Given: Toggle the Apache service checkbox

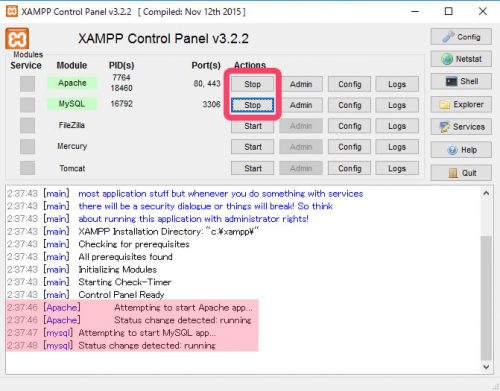Looking at the screenshot, I should (27, 84).
